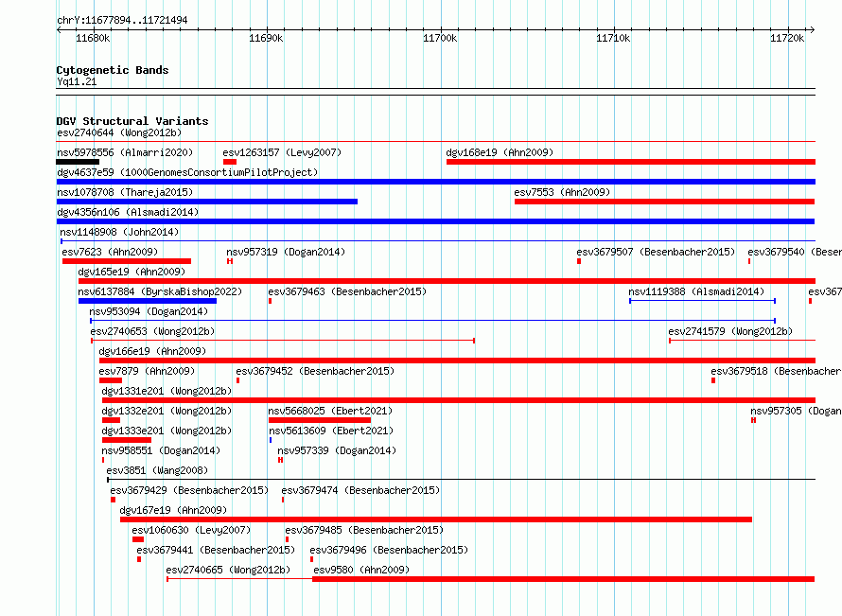The height and width of the screenshot is (616, 842).
Task: Open the esv3851 (Wang2008) entry
Action: click(157, 470)
